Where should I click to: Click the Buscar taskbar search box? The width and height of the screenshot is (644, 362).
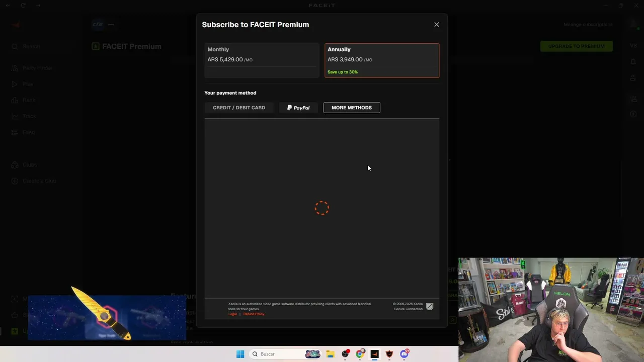(x=285, y=354)
